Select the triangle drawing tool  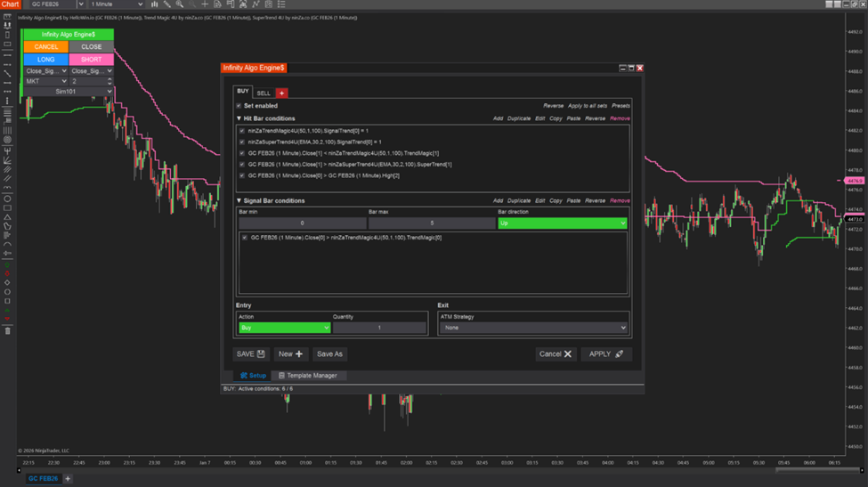click(x=7, y=217)
